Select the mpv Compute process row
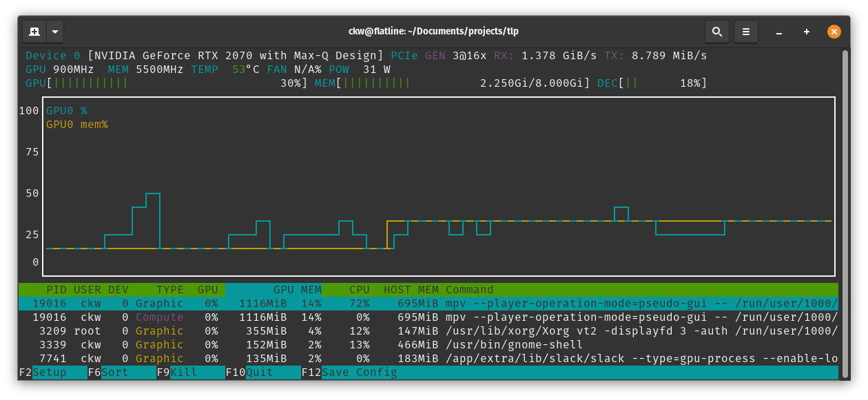 click(276, 317)
